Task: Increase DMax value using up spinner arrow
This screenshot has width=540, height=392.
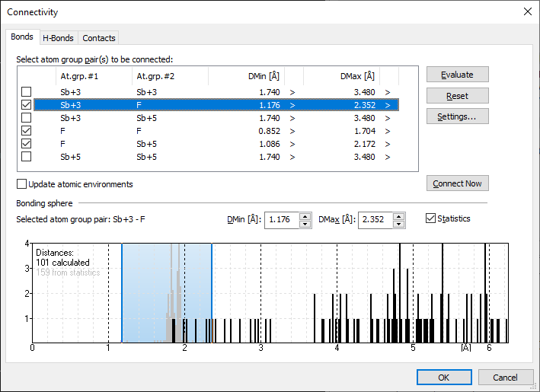Action: click(399, 216)
